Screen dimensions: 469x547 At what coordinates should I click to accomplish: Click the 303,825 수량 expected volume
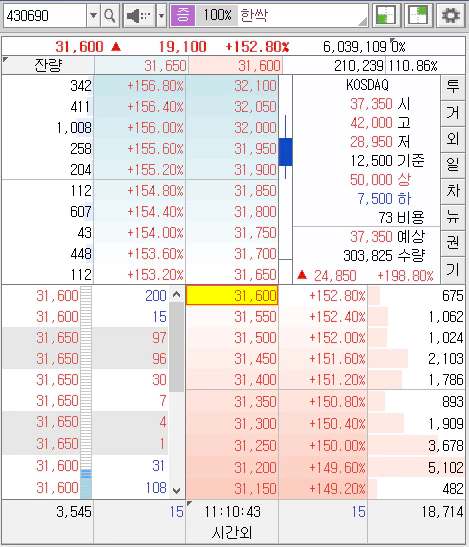pos(384,256)
